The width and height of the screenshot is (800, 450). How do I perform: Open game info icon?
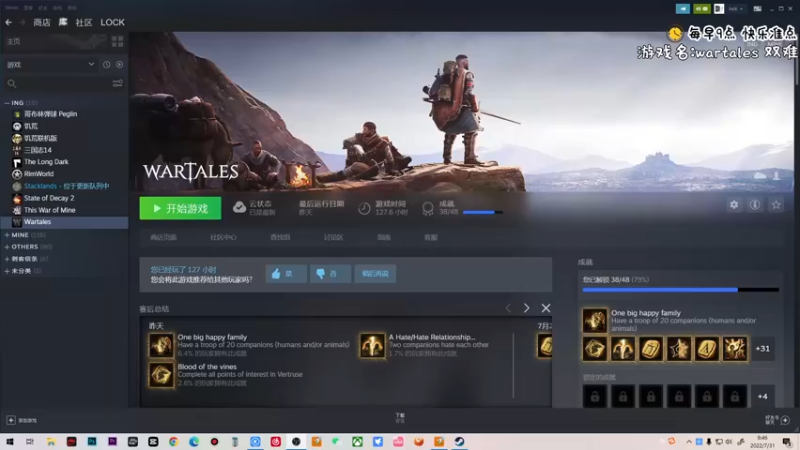click(755, 205)
